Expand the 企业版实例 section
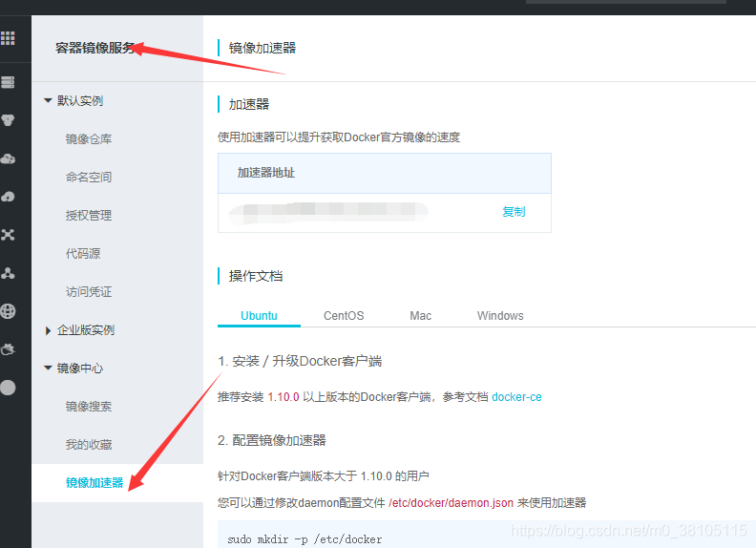This screenshot has height=548, width=756. click(x=48, y=330)
